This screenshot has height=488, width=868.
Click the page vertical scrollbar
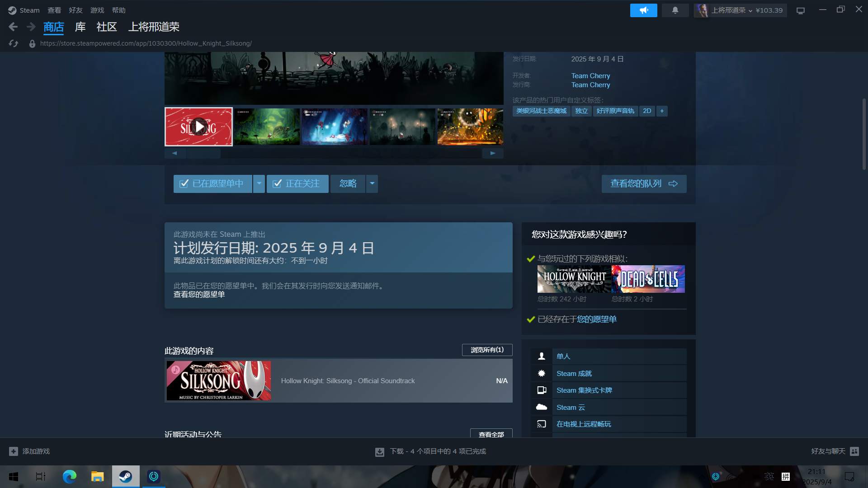tap(864, 134)
